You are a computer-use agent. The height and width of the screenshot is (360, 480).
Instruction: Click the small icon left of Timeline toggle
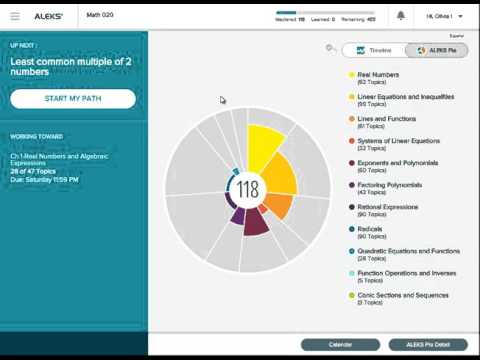tap(330, 49)
